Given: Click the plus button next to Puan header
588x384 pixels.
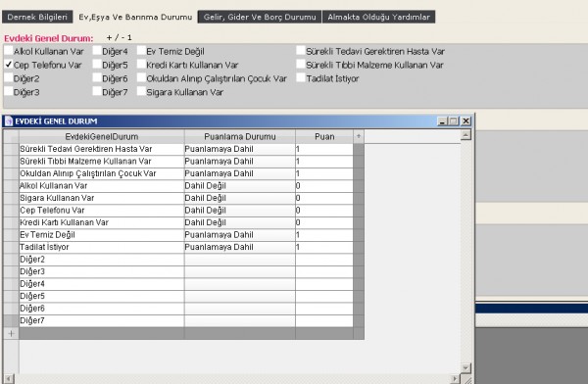Looking at the screenshot, I should [359, 136].
